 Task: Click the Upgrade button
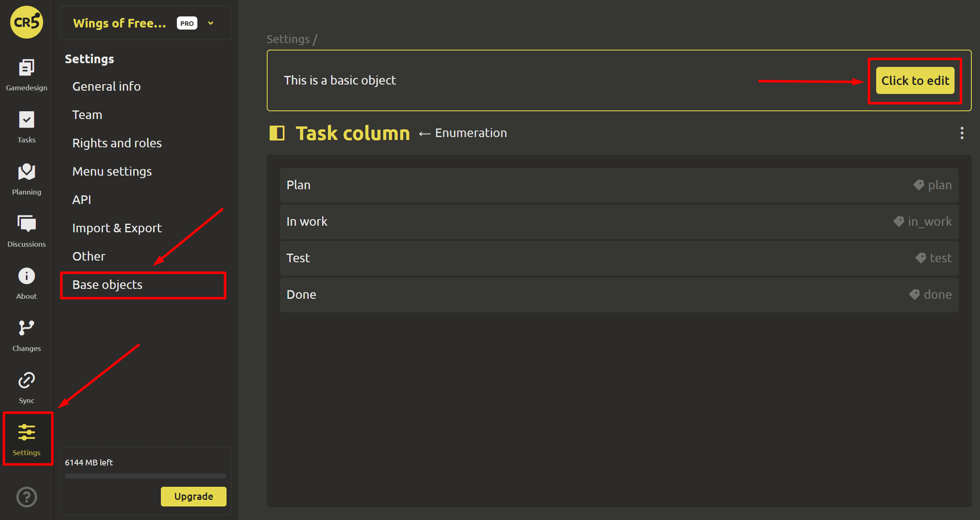(x=193, y=496)
